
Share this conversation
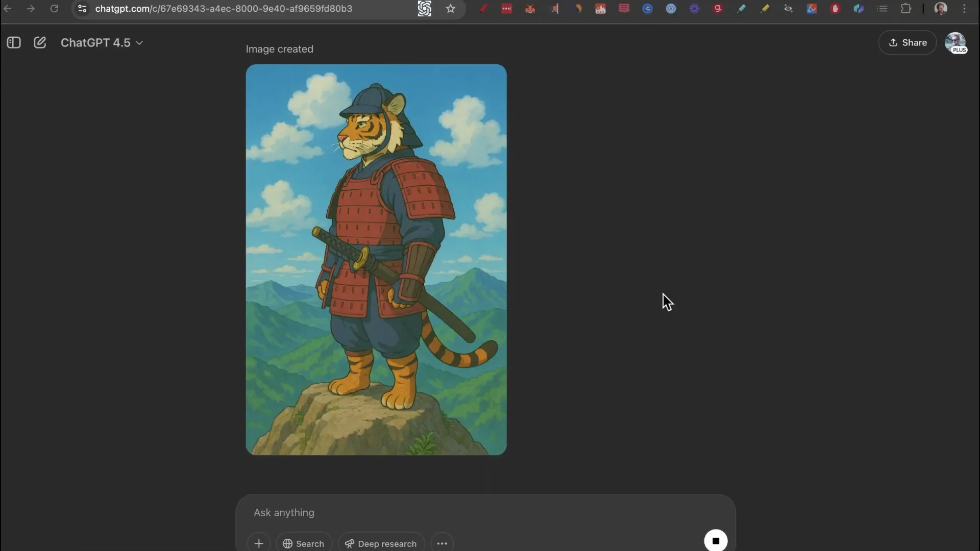908,43
